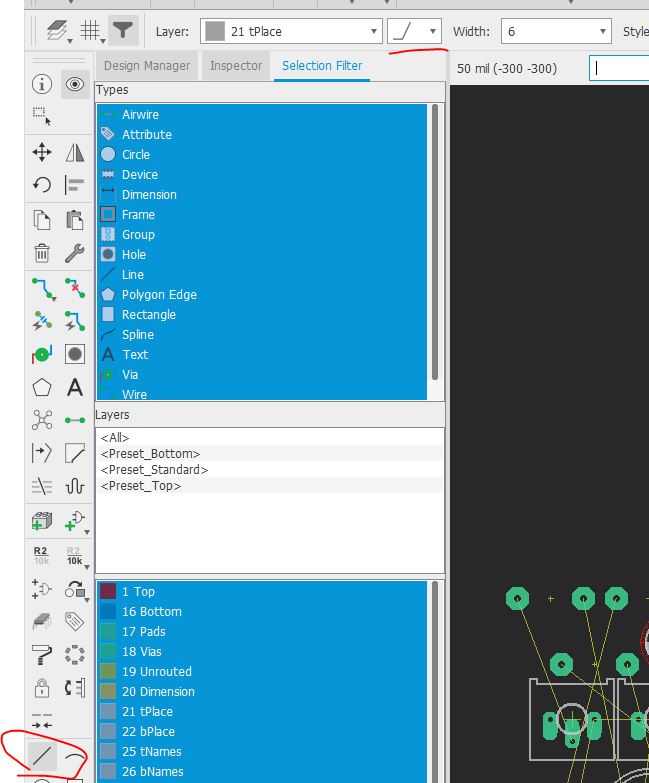Screen dimensions: 649x783
Task: Open the Grid settings icon
Action: pos(90,30)
